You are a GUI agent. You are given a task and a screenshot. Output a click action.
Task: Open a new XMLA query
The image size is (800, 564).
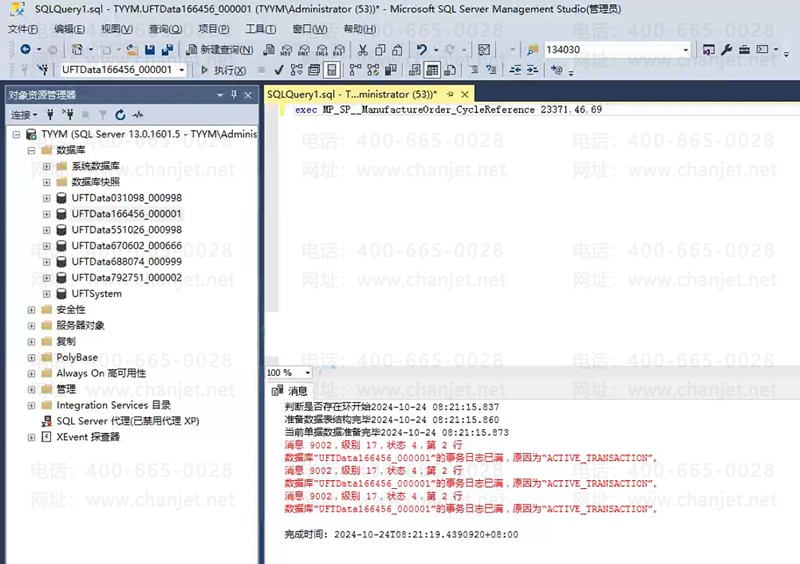point(321,50)
